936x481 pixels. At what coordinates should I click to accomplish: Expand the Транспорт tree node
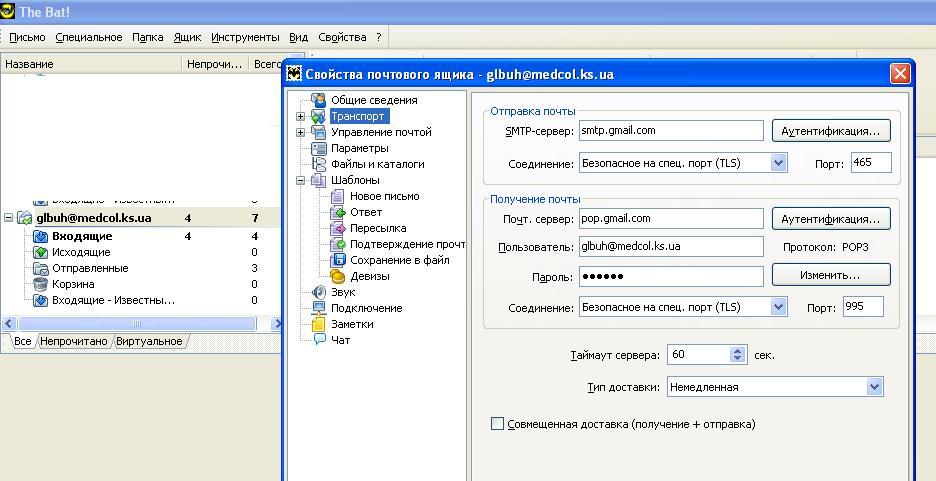tap(301, 116)
